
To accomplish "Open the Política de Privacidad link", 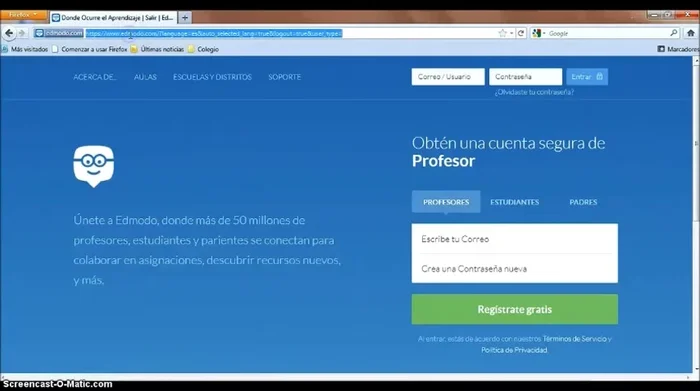I will pyautogui.click(x=514, y=350).
